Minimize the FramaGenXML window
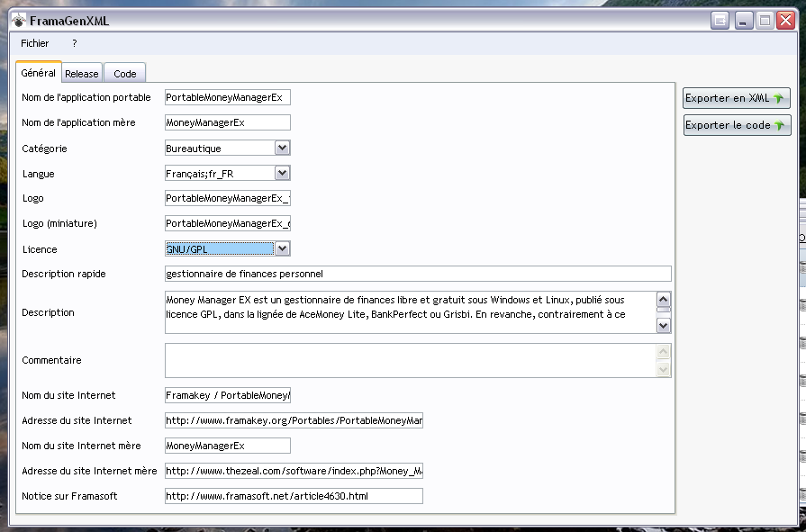This screenshot has width=806, height=532. 743,21
